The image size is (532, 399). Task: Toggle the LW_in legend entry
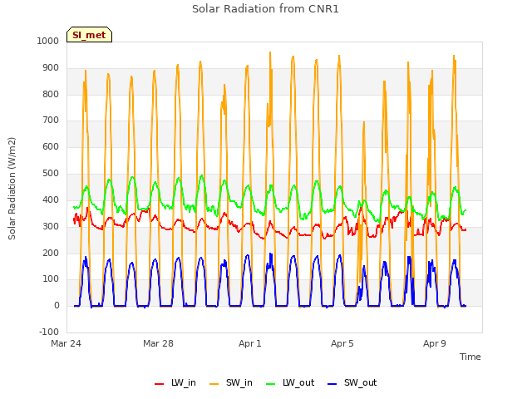click(x=175, y=382)
